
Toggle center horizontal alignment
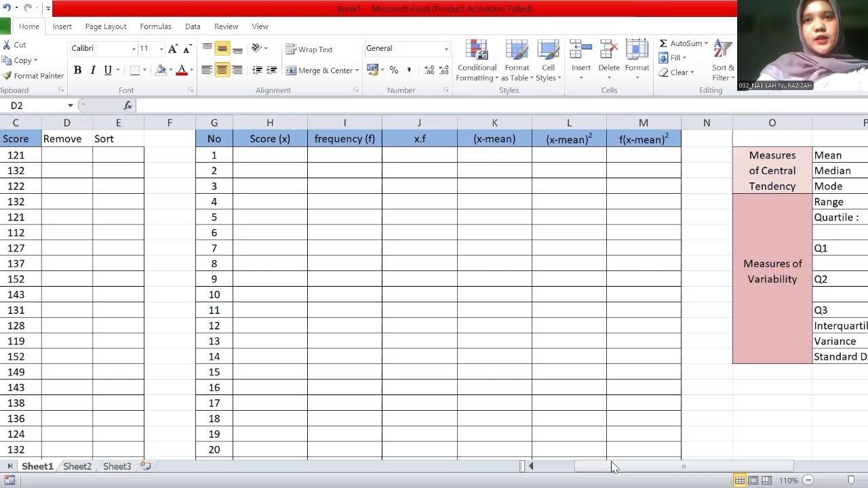(222, 70)
